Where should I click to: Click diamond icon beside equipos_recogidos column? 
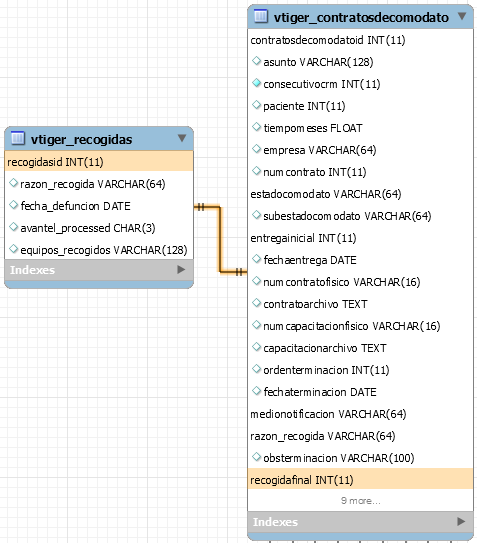click(14, 249)
